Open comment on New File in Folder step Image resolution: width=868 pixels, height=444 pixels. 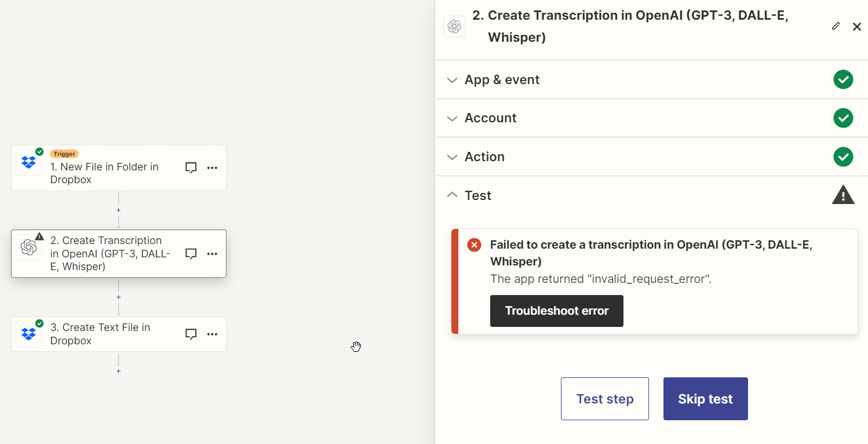[191, 168]
